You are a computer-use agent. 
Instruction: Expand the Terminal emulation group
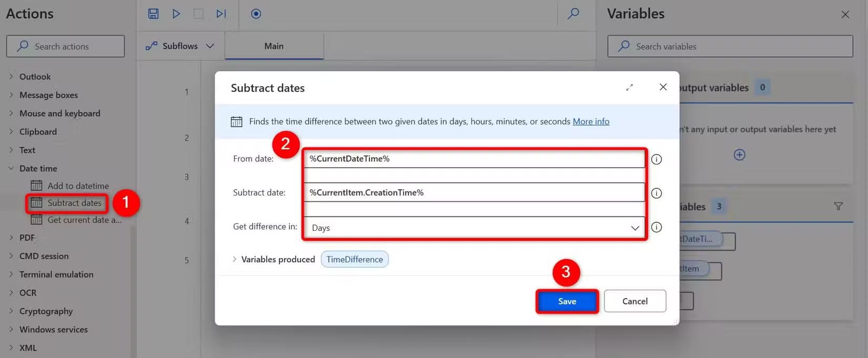[x=11, y=274]
